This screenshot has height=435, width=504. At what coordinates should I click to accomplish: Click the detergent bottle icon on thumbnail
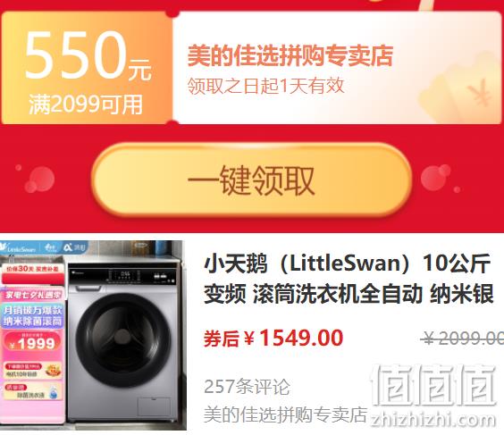click(54, 392)
